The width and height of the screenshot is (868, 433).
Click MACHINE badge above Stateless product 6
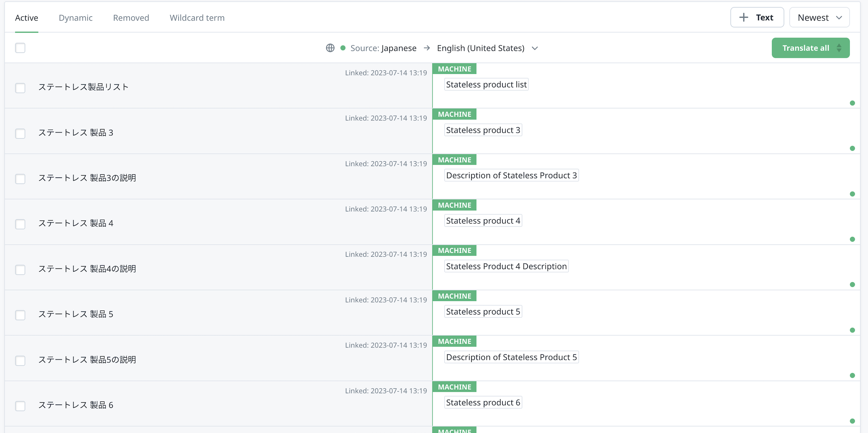(x=454, y=387)
